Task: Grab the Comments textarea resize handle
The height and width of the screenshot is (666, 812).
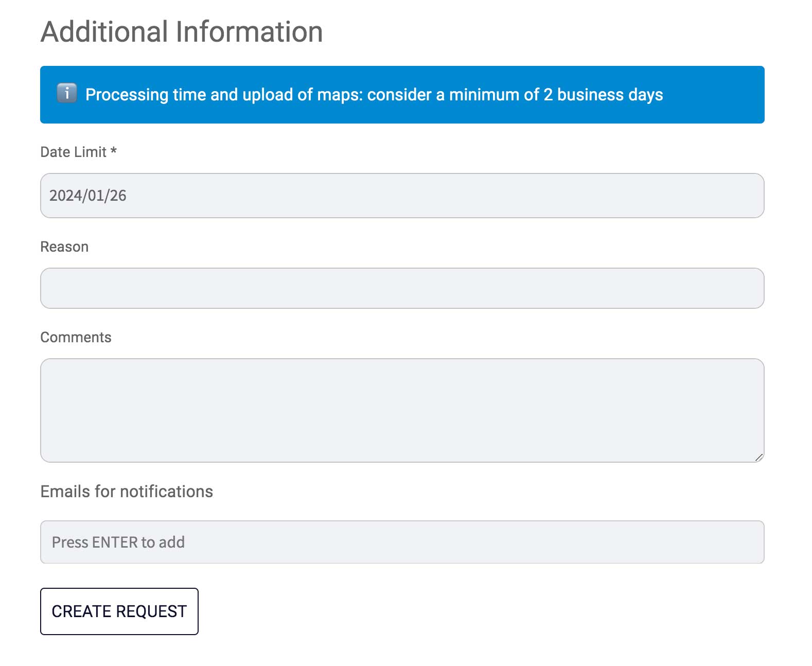Action: click(x=759, y=457)
